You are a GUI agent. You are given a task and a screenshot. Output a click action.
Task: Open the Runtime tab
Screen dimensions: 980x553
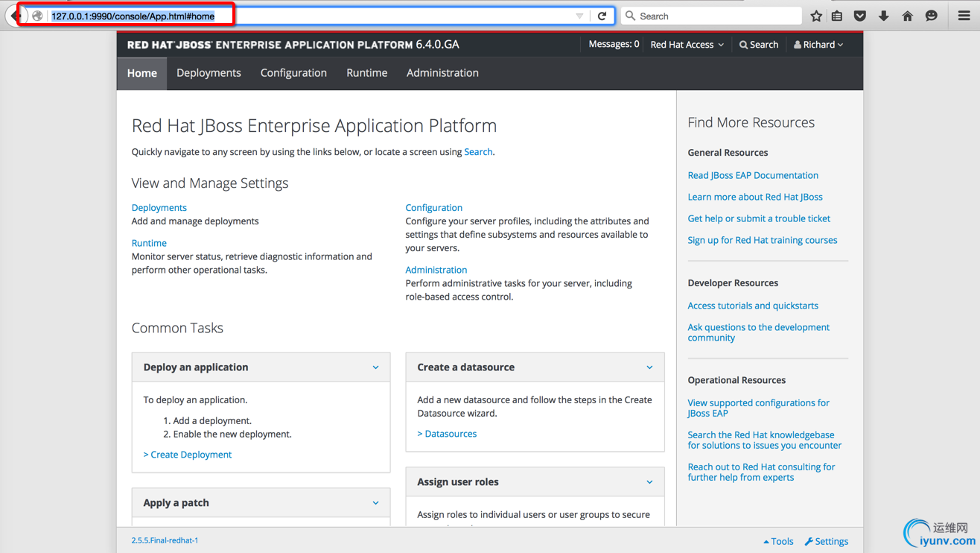click(366, 73)
